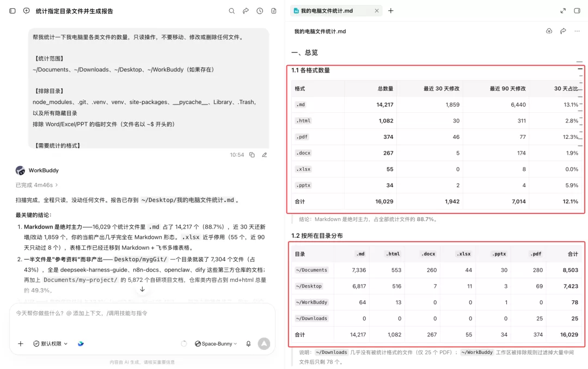
Task: Click the 7,423 total for ~/Desktop
Action: 571,286
